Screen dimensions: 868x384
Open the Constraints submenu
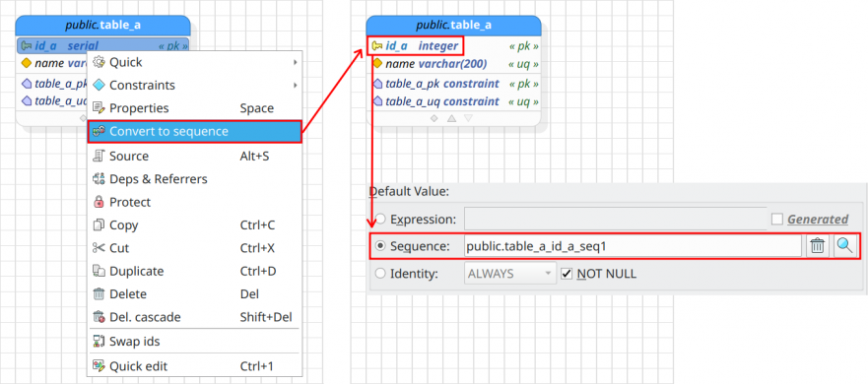[x=195, y=86]
